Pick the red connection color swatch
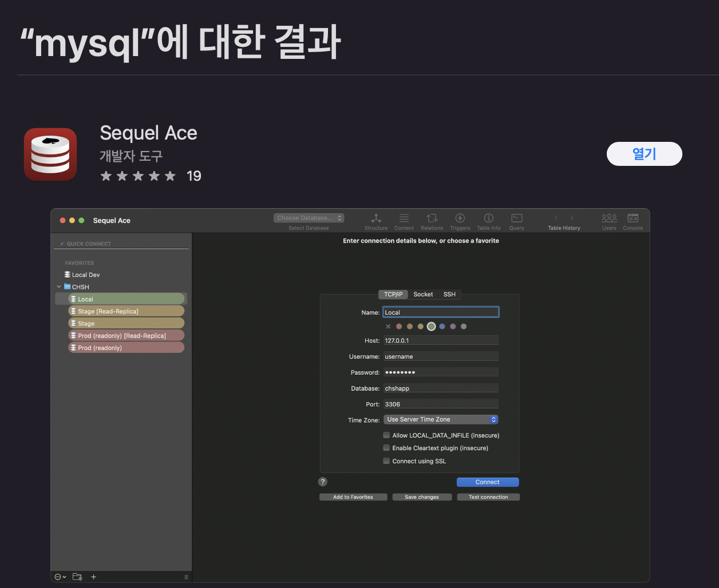 tap(399, 327)
